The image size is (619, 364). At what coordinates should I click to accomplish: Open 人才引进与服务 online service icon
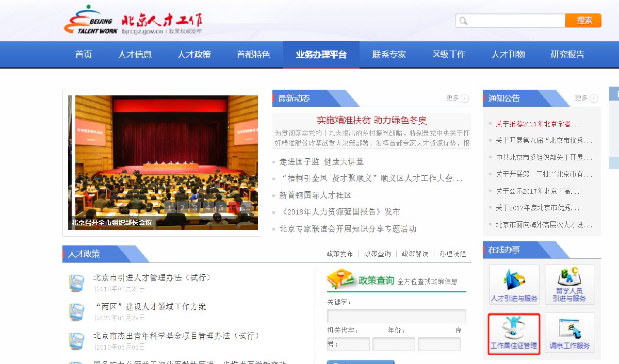click(514, 285)
